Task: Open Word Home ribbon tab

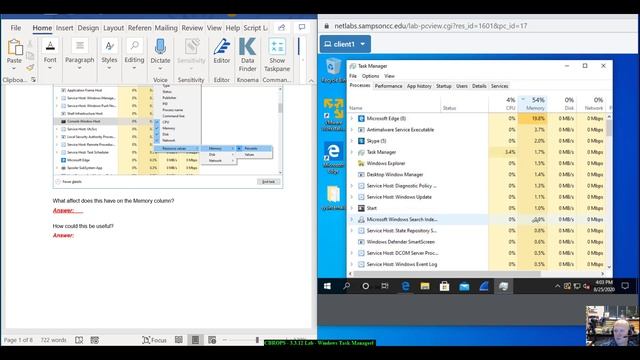Action: coord(42,28)
